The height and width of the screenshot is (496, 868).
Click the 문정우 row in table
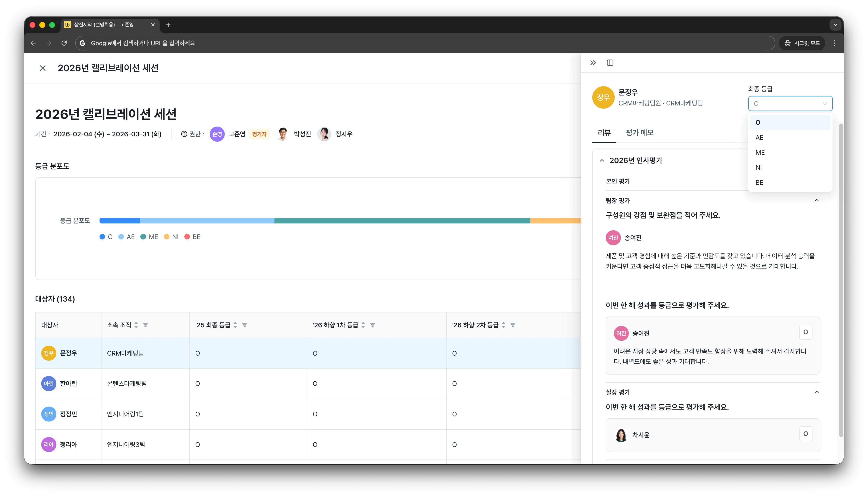click(x=308, y=353)
